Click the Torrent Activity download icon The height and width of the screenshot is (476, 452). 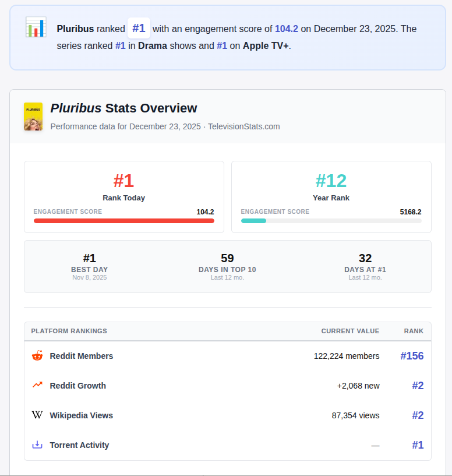[37, 445]
